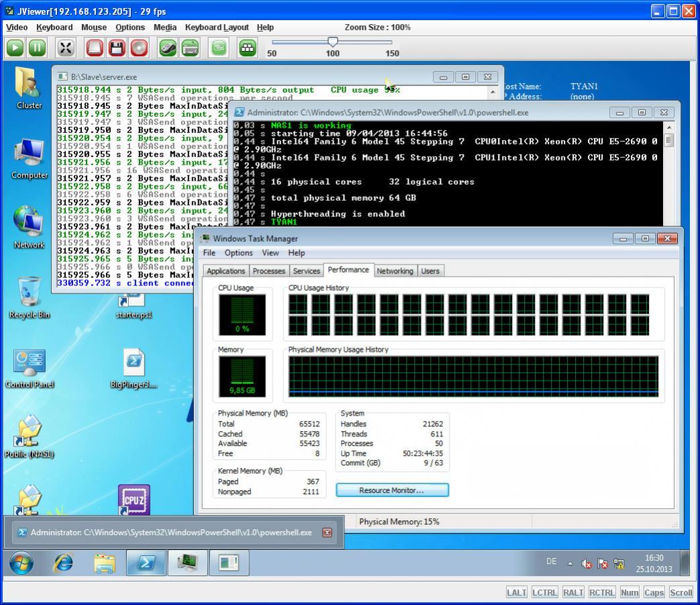The image size is (700, 605).
Task: Toggle the LALT key button in JViewer
Action: point(517,592)
